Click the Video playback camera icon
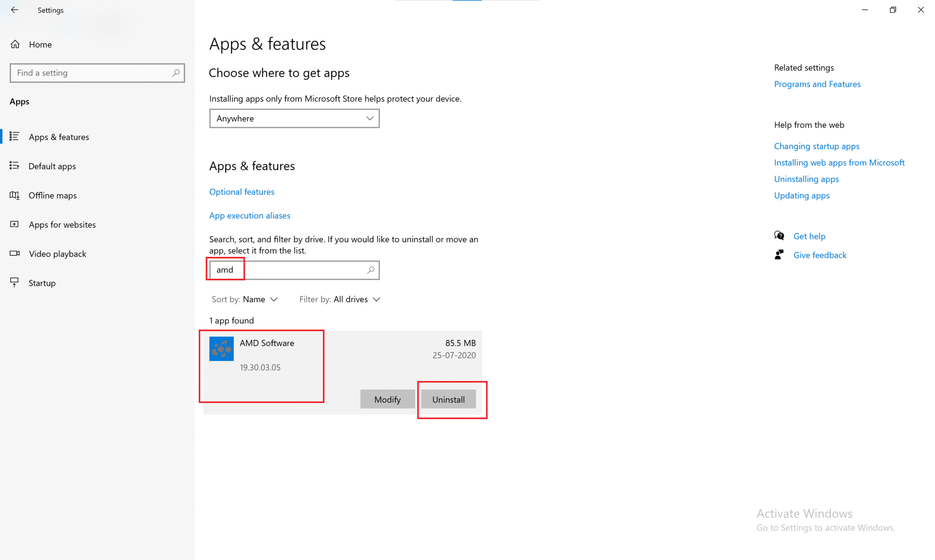Image resolution: width=935 pixels, height=560 pixels. tap(15, 253)
